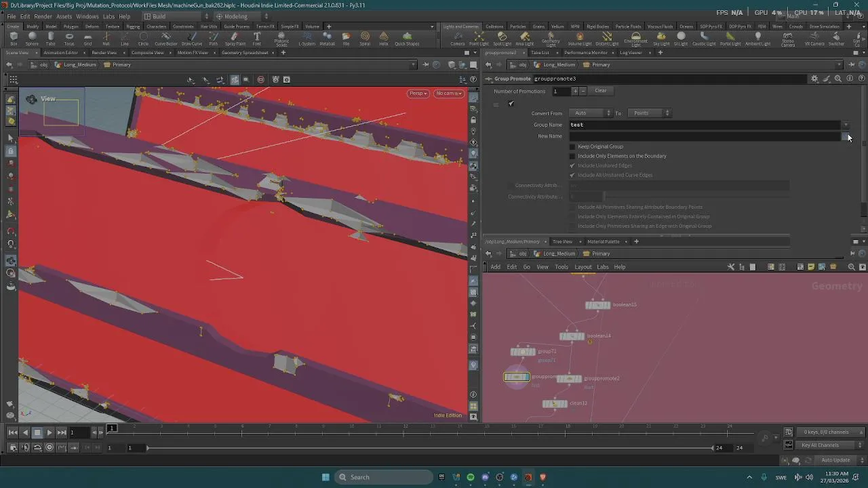The height and width of the screenshot is (488, 868).
Task: Click timeline current frame marker
Action: coord(112,428)
